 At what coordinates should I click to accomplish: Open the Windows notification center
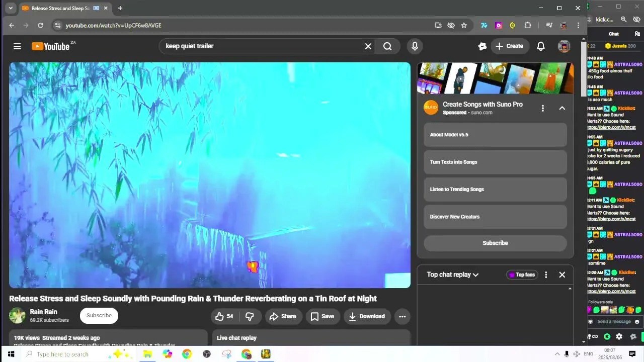(x=632, y=354)
